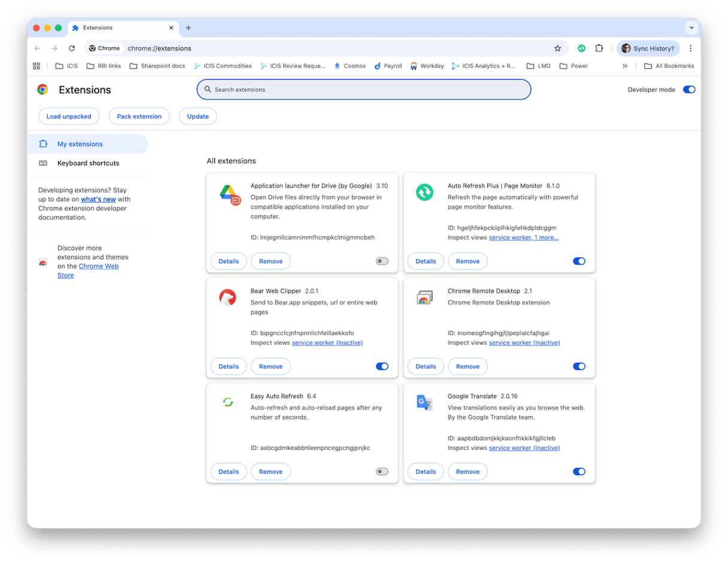Viewport: 728px width, 564px height.
Task: Click the back navigation arrow
Action: pyautogui.click(x=38, y=48)
